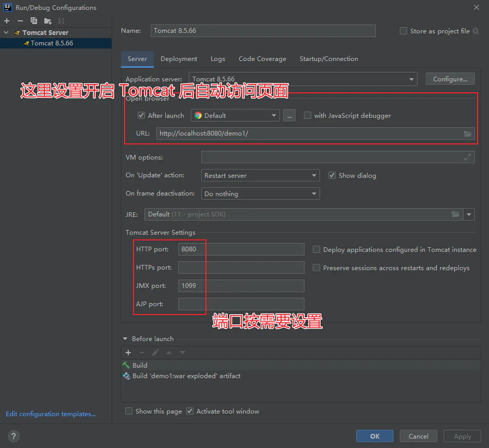Remove Before launch task minus icon

pyautogui.click(x=142, y=353)
